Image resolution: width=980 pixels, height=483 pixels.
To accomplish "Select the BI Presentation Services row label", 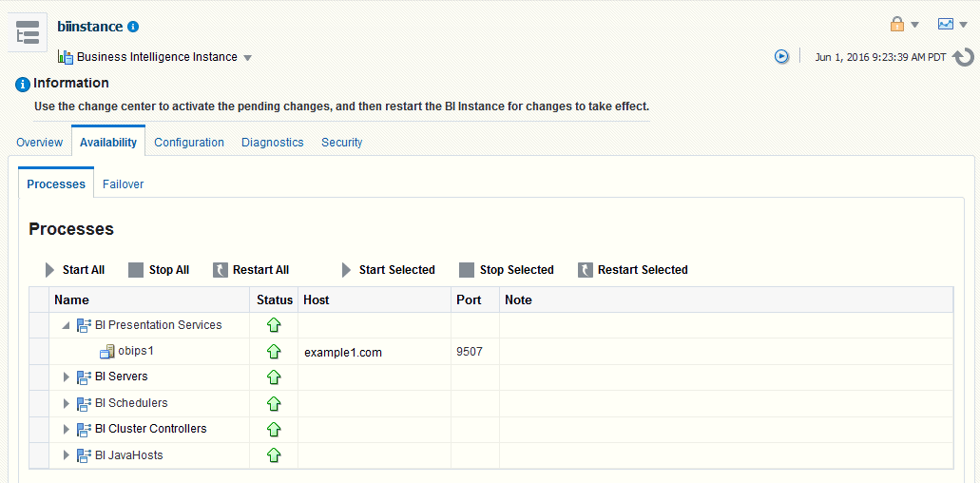I will [x=158, y=325].
